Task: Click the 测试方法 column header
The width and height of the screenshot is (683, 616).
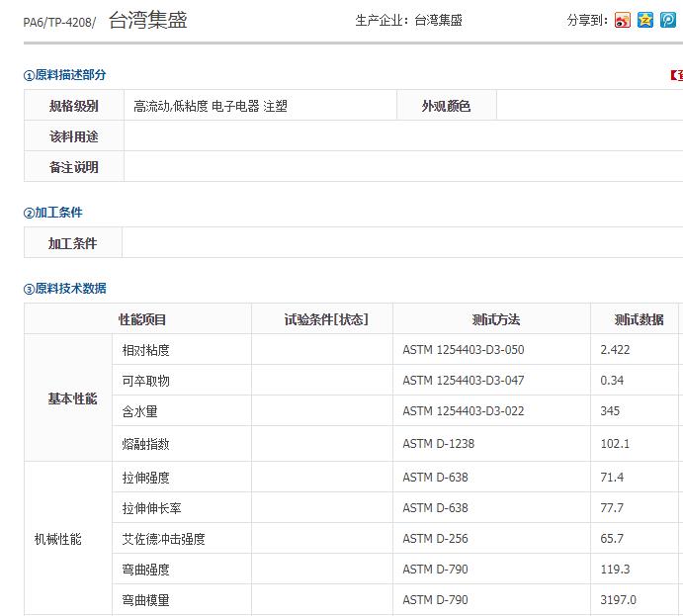Action: pyautogui.click(x=492, y=319)
